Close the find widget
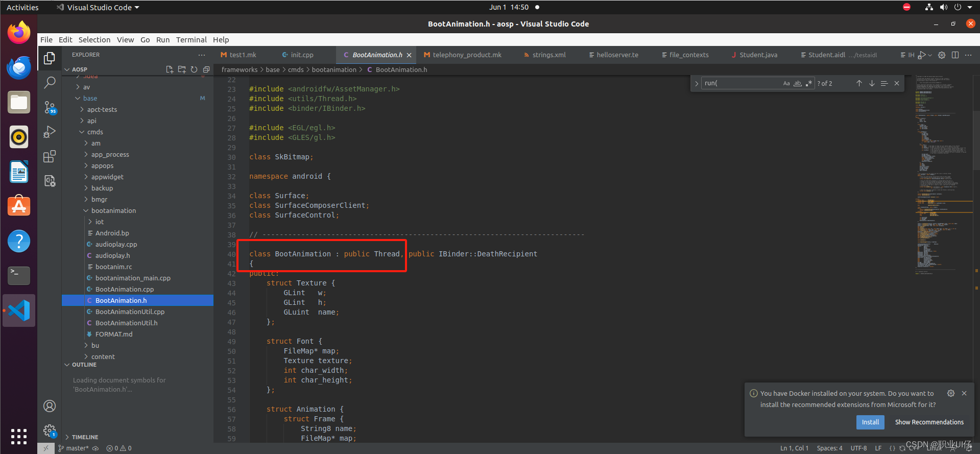 [x=897, y=83]
